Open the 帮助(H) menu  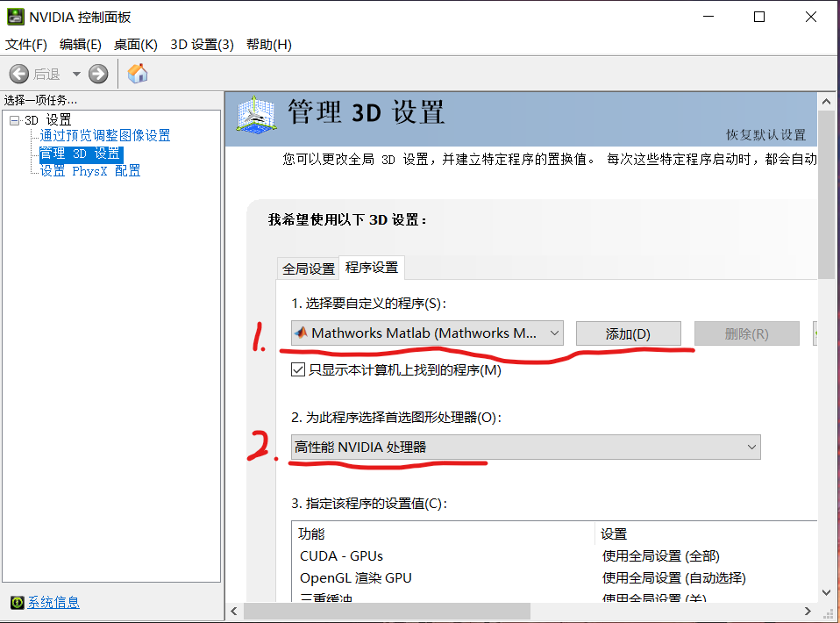269,45
